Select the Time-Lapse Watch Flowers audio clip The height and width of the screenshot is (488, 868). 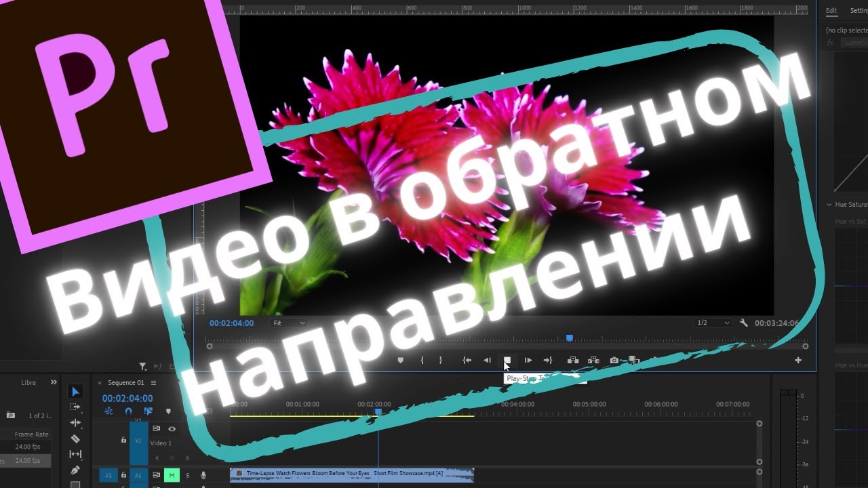[x=352, y=475]
